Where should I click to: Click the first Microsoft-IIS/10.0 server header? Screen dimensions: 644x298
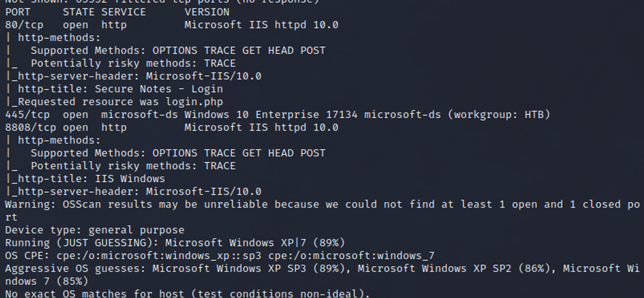(204, 76)
